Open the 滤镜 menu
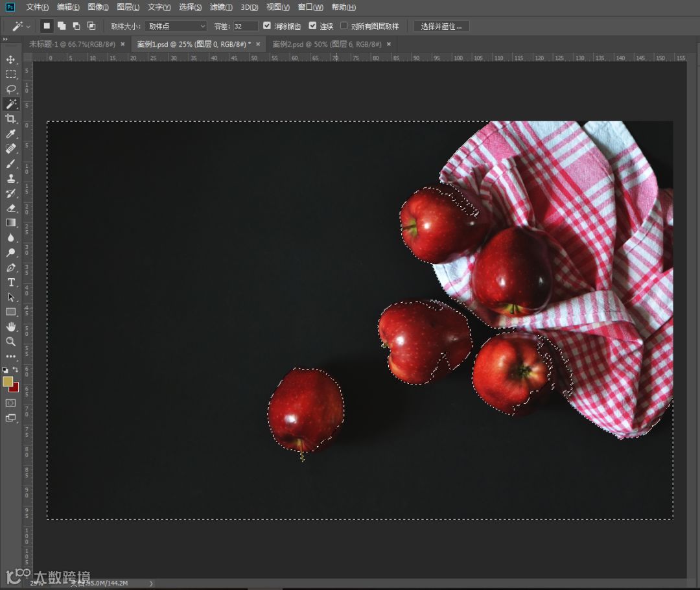 [x=221, y=7]
